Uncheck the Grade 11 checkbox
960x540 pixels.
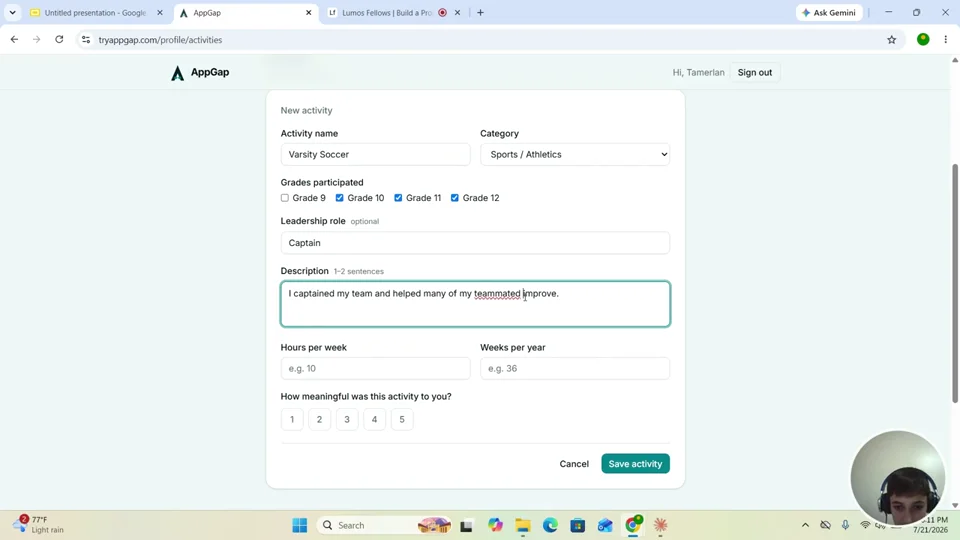(398, 198)
